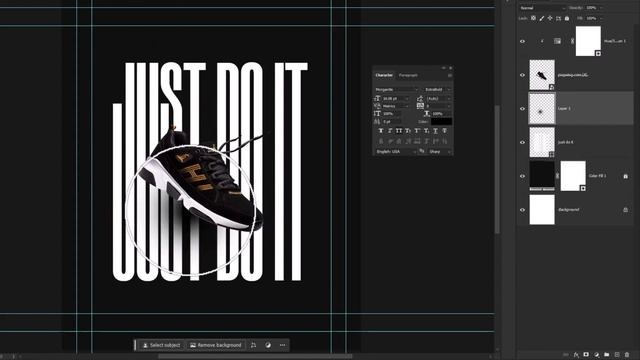The height and width of the screenshot is (360, 640).
Task: Create a new layer
Action: (x=617, y=355)
